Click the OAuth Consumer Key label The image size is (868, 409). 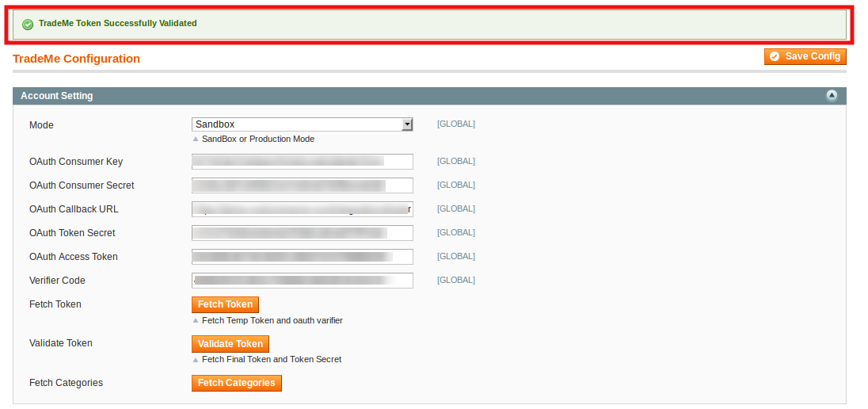point(76,162)
